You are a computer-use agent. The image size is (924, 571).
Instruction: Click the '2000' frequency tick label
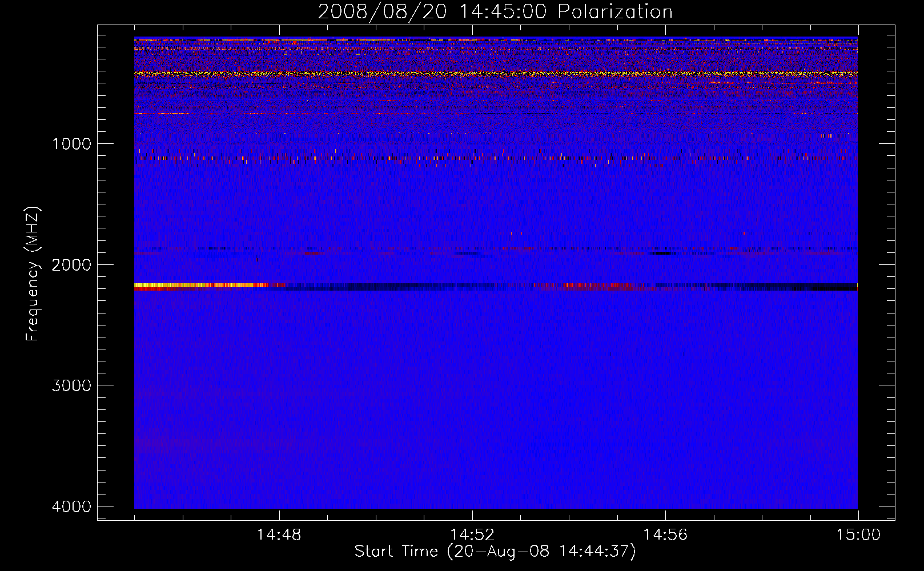71,264
